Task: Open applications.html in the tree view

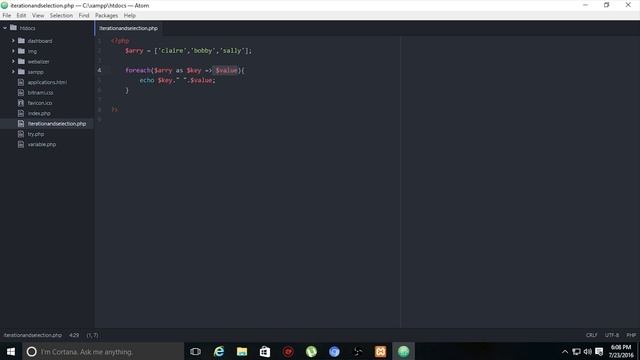Action: coord(47,82)
